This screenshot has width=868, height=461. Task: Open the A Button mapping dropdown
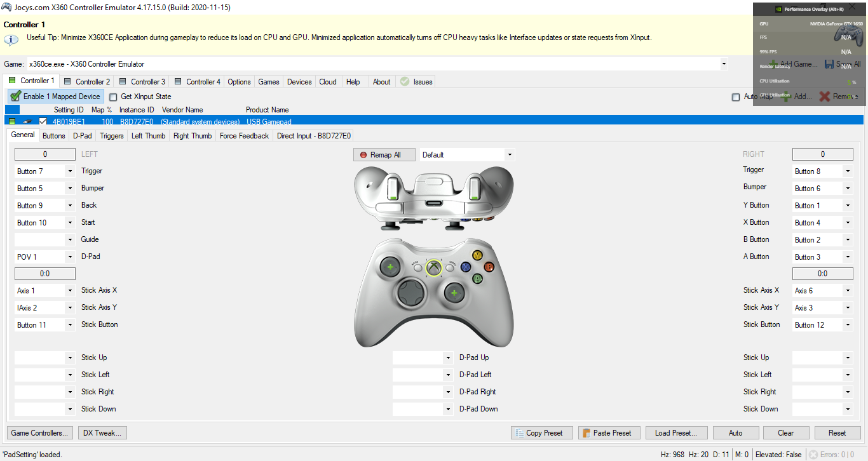pyautogui.click(x=848, y=257)
